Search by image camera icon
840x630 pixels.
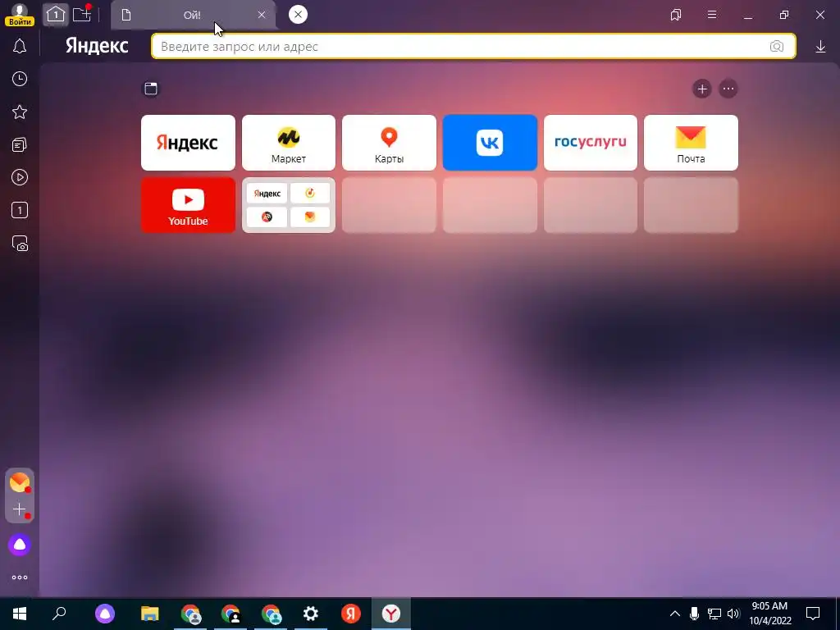[x=777, y=47]
